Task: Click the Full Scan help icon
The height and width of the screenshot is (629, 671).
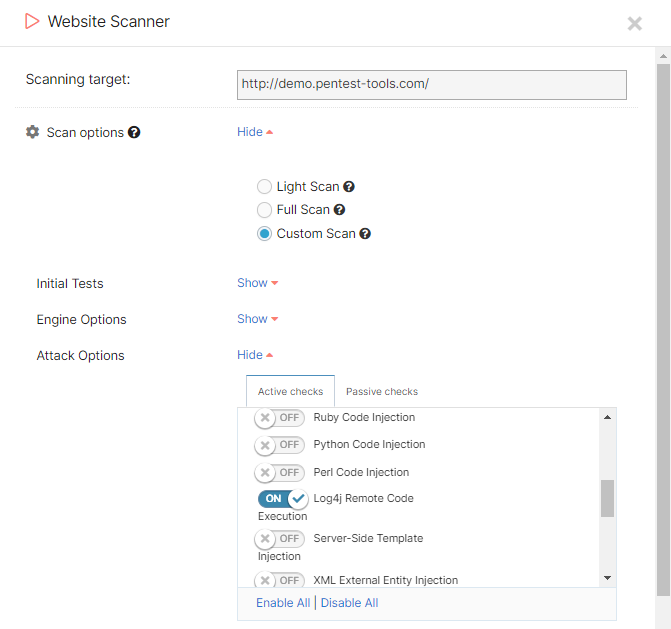Action: point(340,210)
